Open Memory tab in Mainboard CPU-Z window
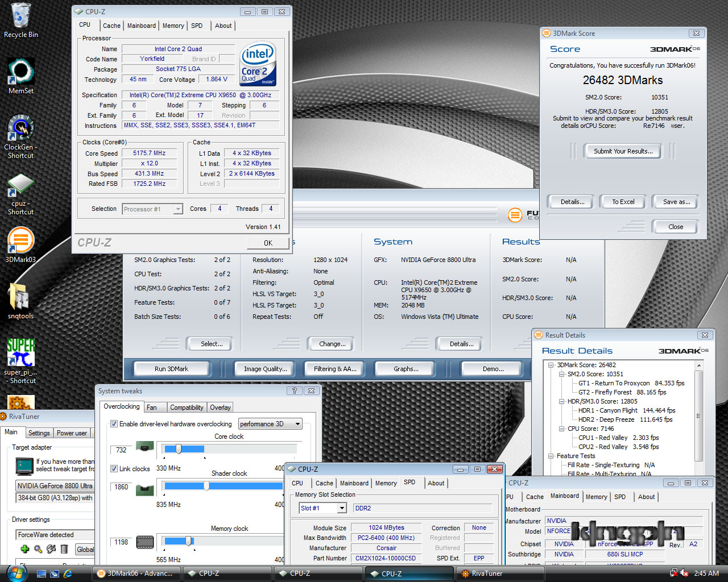 596,497
